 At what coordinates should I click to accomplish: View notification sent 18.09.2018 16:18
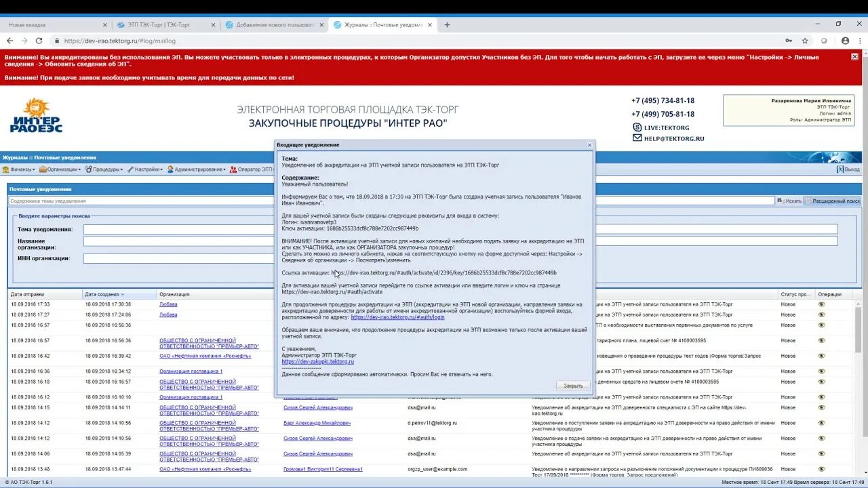[x=821, y=382]
